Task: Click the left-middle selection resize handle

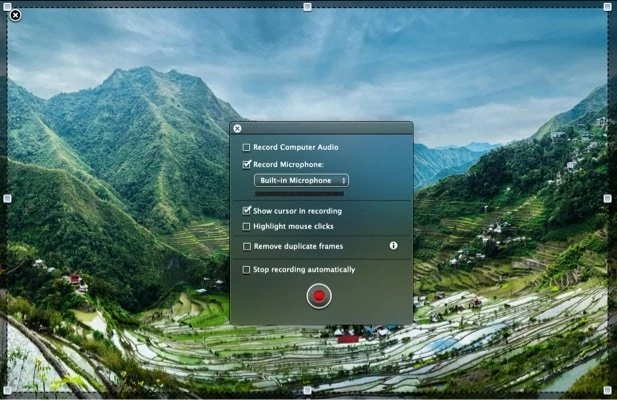Action: 7,199
